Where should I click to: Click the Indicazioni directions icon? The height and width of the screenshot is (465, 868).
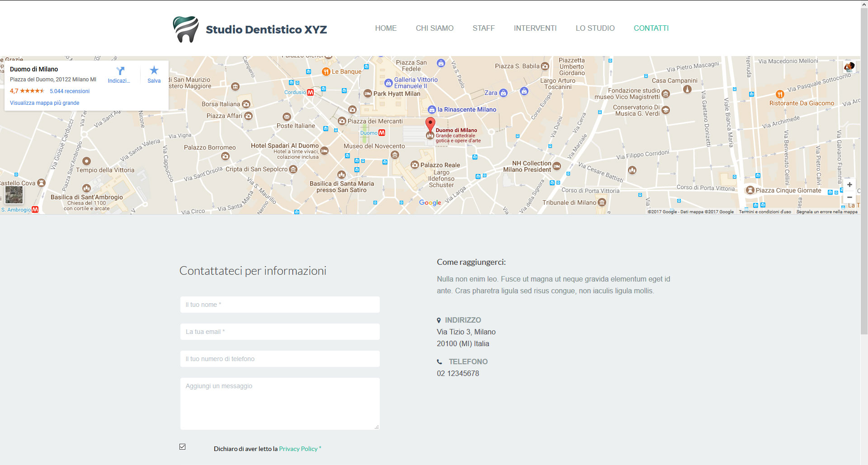click(120, 71)
